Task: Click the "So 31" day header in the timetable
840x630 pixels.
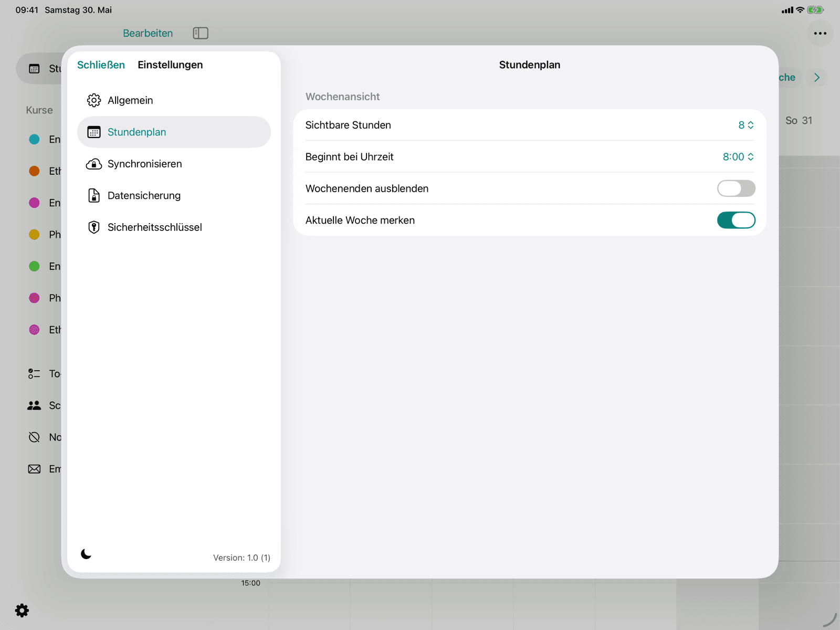Action: pos(799,120)
